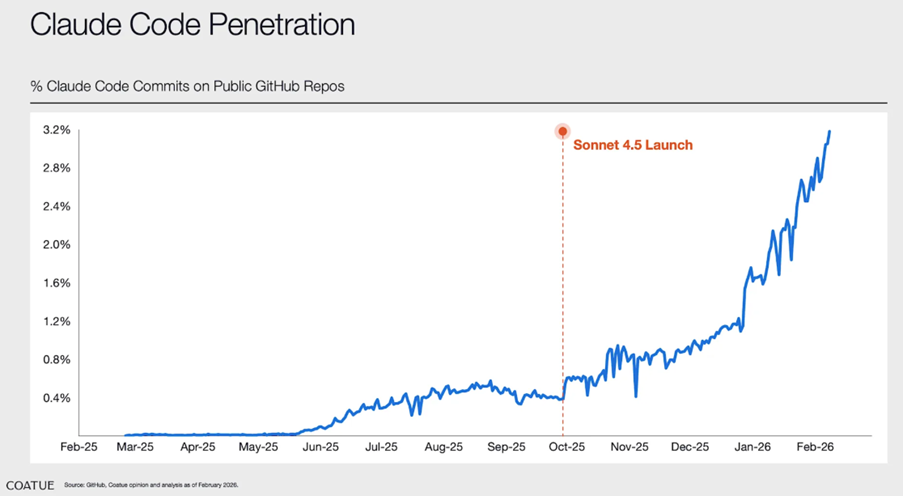Click the 1.6% y-axis label

click(x=56, y=283)
